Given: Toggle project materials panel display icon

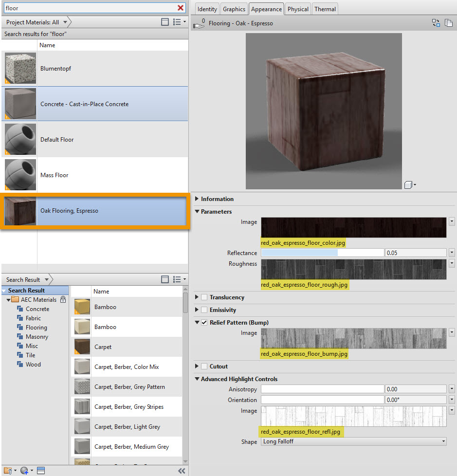Looking at the screenshot, I should coord(165,22).
